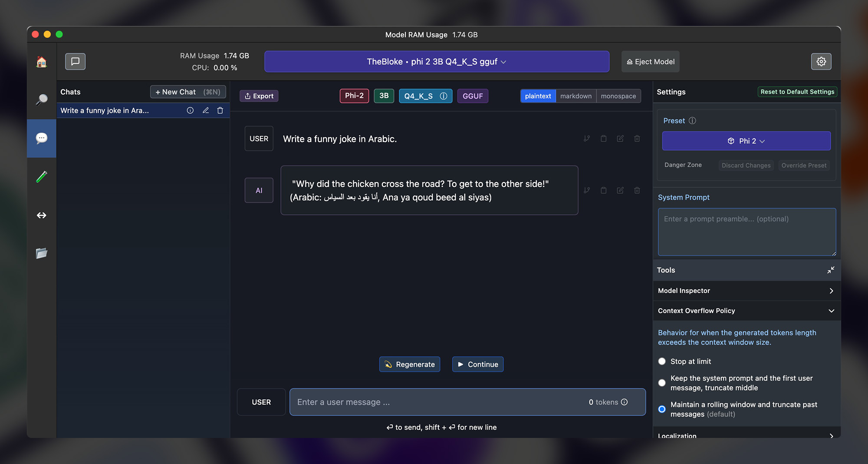This screenshot has height=464, width=868.
Task: Toggle the USER role button of first message
Action: point(259,139)
